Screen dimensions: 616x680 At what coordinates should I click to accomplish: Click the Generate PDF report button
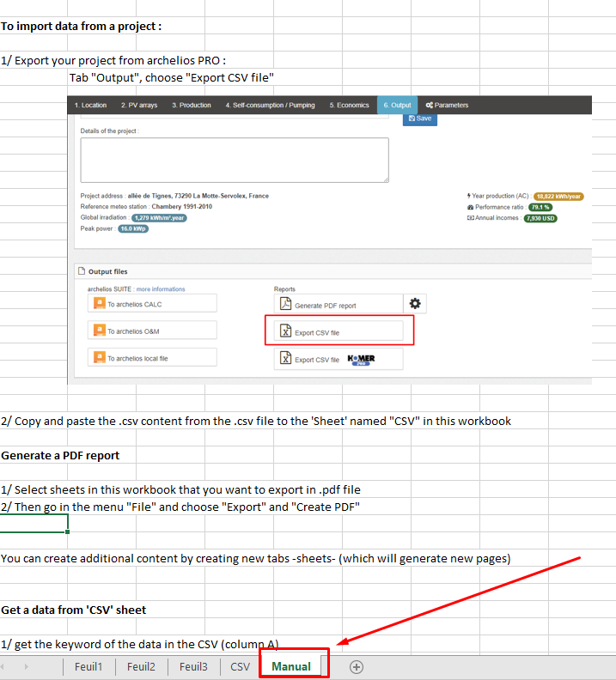click(x=338, y=304)
